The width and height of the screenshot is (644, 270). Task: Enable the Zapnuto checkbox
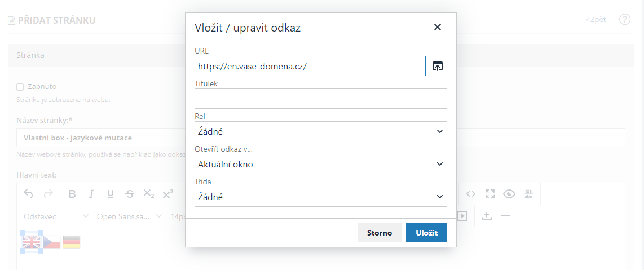[x=20, y=87]
